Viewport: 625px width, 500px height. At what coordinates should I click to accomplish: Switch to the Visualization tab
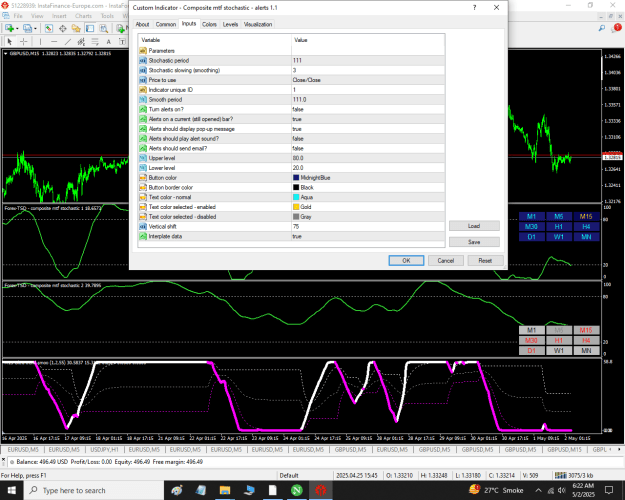click(258, 24)
